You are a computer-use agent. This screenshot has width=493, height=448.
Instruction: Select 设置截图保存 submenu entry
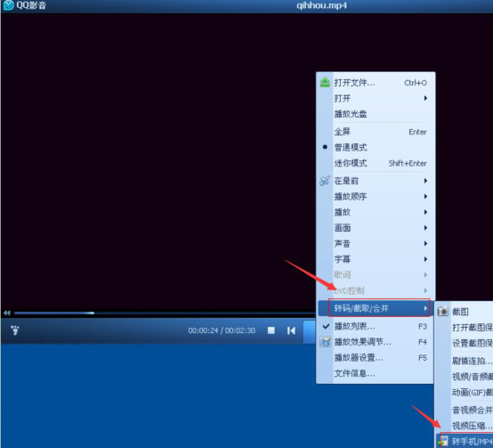[x=465, y=343]
